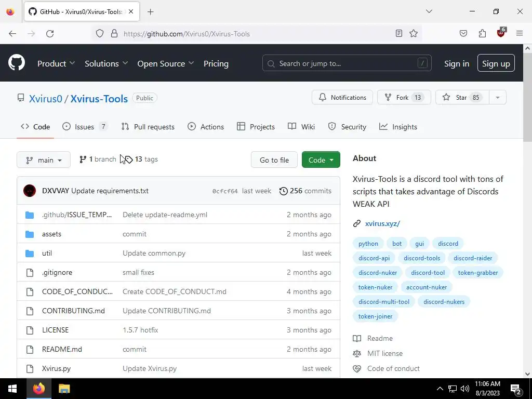The image size is (532, 399).
Task: Open a new browser tab
Action: point(151,12)
